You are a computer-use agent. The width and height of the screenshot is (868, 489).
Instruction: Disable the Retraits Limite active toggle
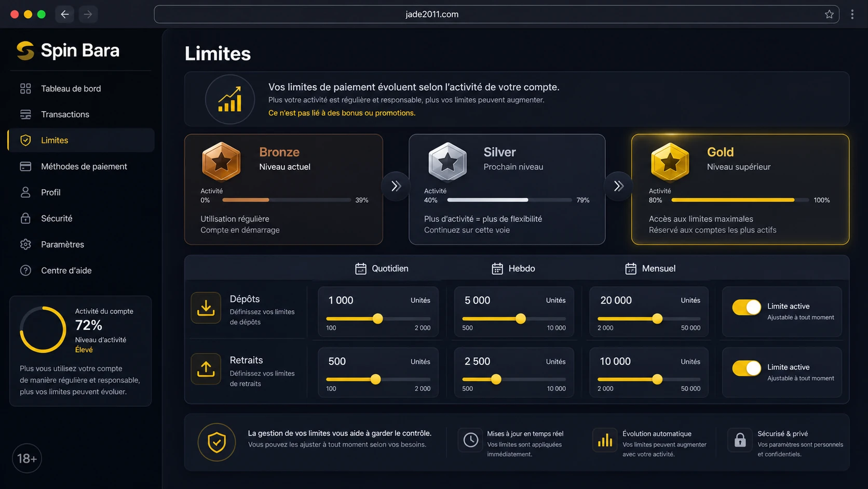pyautogui.click(x=747, y=368)
